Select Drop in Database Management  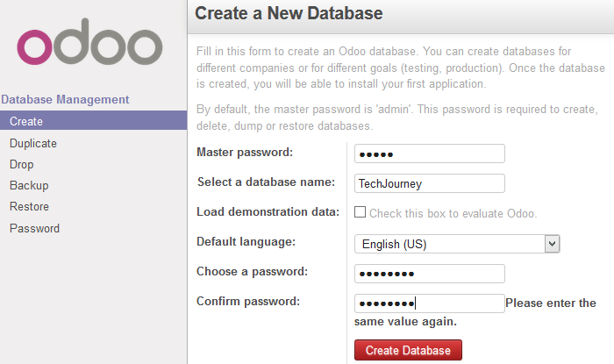pyautogui.click(x=22, y=164)
